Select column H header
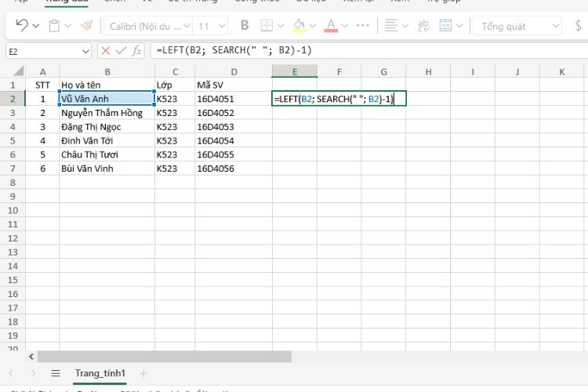 [x=428, y=71]
